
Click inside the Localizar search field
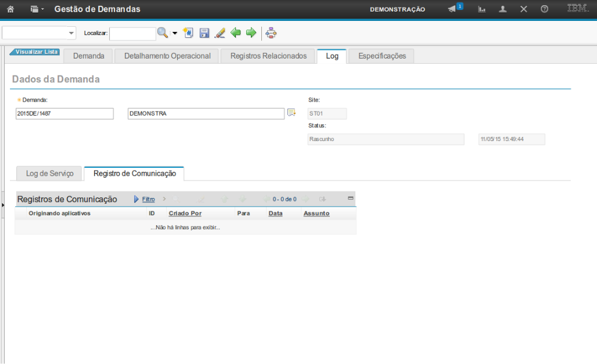coord(132,34)
